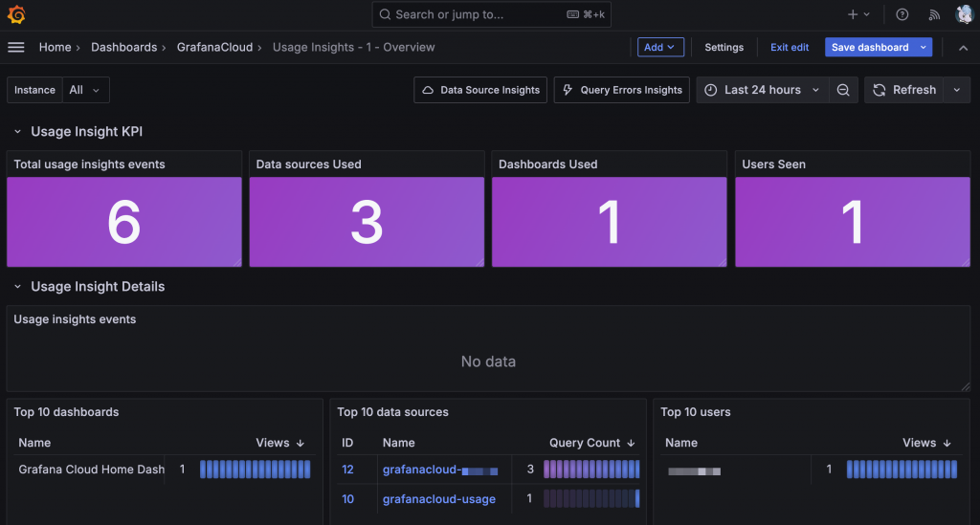Open grafanacloud-usage data source link
The image size is (980, 525).
click(x=438, y=499)
